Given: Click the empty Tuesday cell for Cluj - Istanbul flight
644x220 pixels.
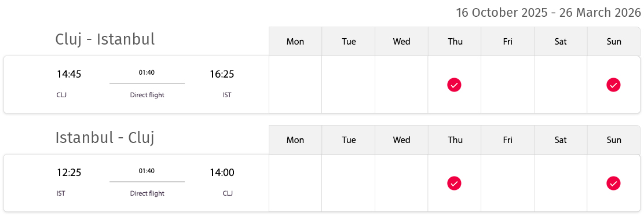Looking at the screenshot, I should (348, 85).
